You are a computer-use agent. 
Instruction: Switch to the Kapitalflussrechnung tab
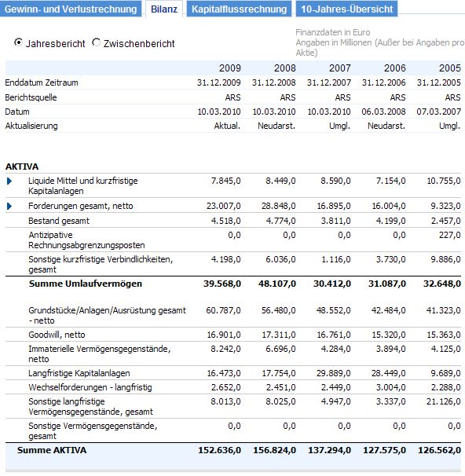[x=240, y=9]
